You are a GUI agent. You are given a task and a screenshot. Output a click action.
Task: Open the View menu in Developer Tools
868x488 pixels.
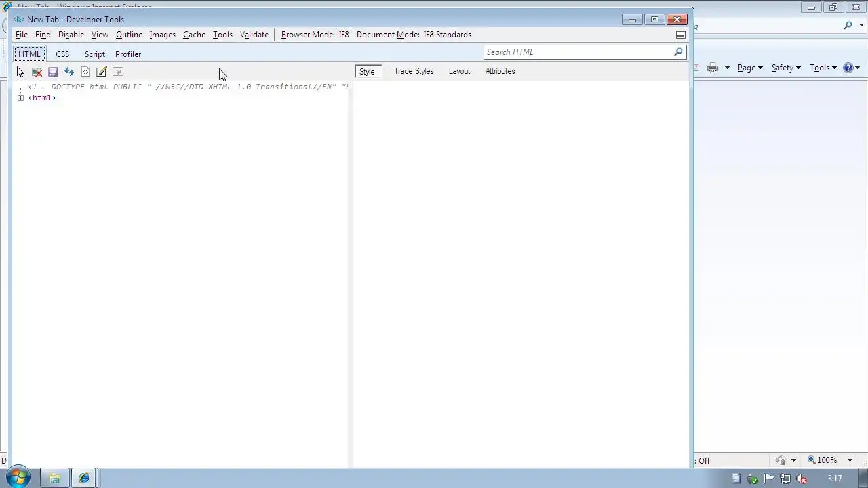point(100,35)
